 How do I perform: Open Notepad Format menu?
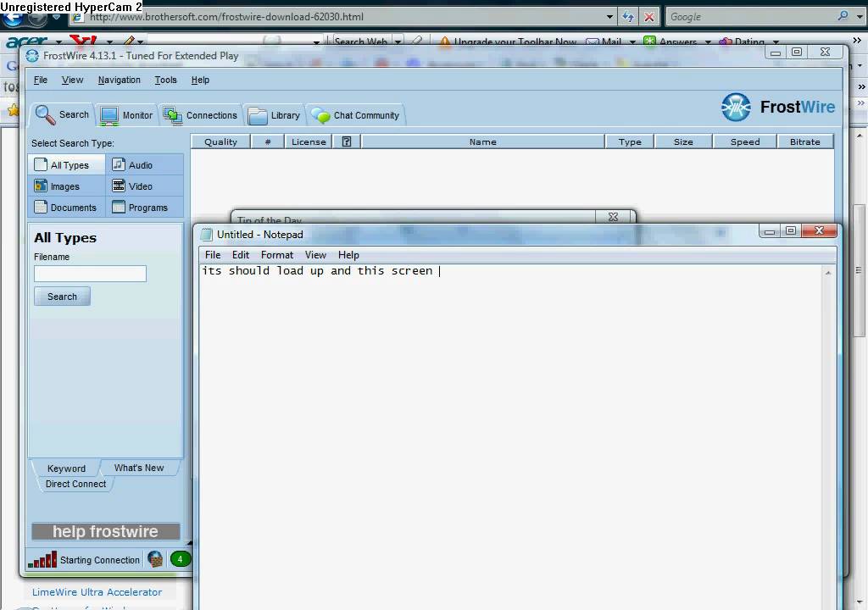coord(277,255)
